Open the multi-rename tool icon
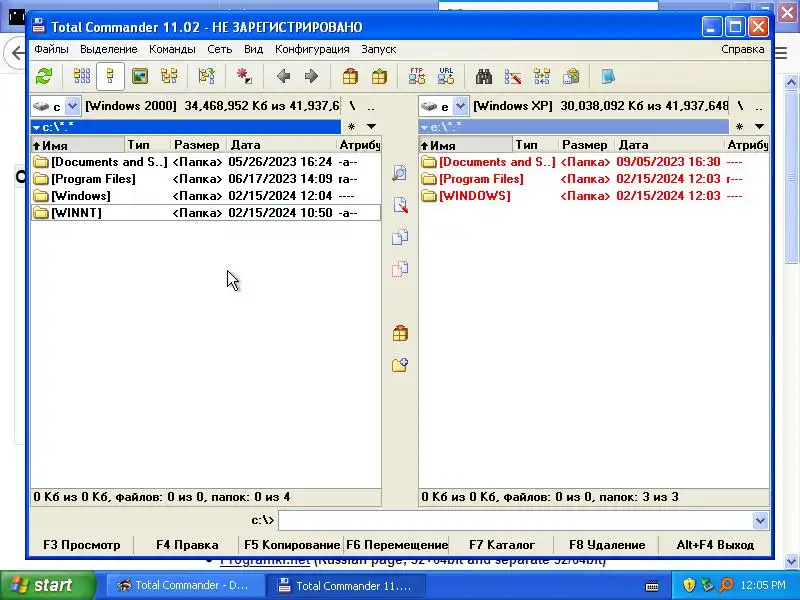Viewport: 800px width, 600px height. (x=513, y=77)
